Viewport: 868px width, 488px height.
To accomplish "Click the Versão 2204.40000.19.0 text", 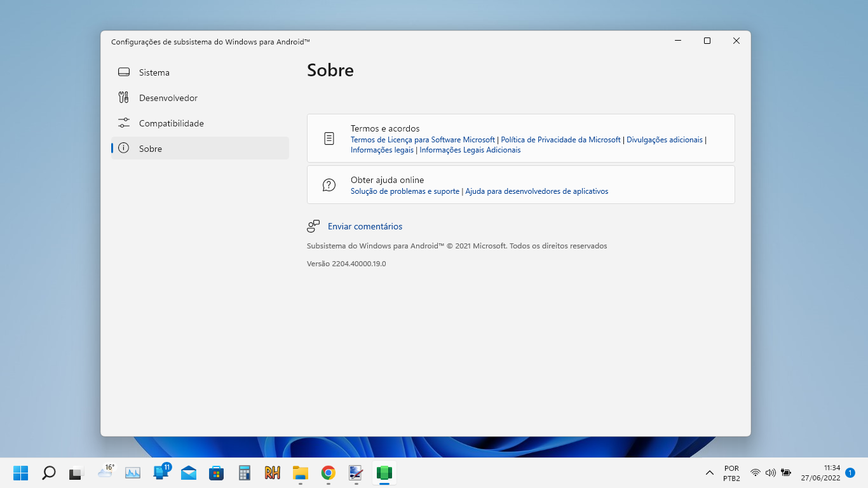I will pyautogui.click(x=346, y=264).
